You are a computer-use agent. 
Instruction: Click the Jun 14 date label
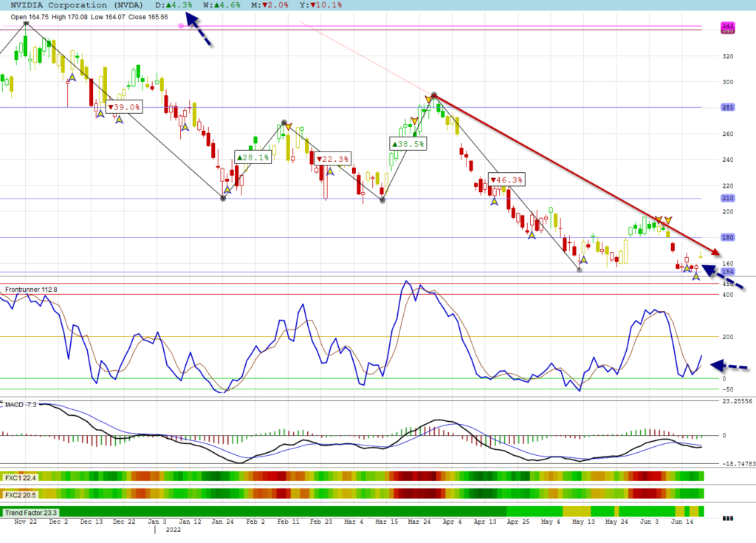[681, 522]
